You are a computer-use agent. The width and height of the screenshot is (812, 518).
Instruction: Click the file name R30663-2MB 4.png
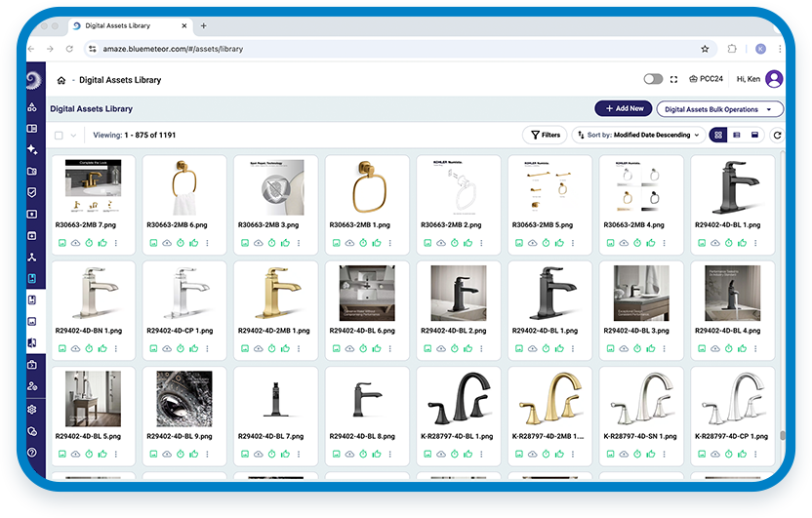(633, 225)
